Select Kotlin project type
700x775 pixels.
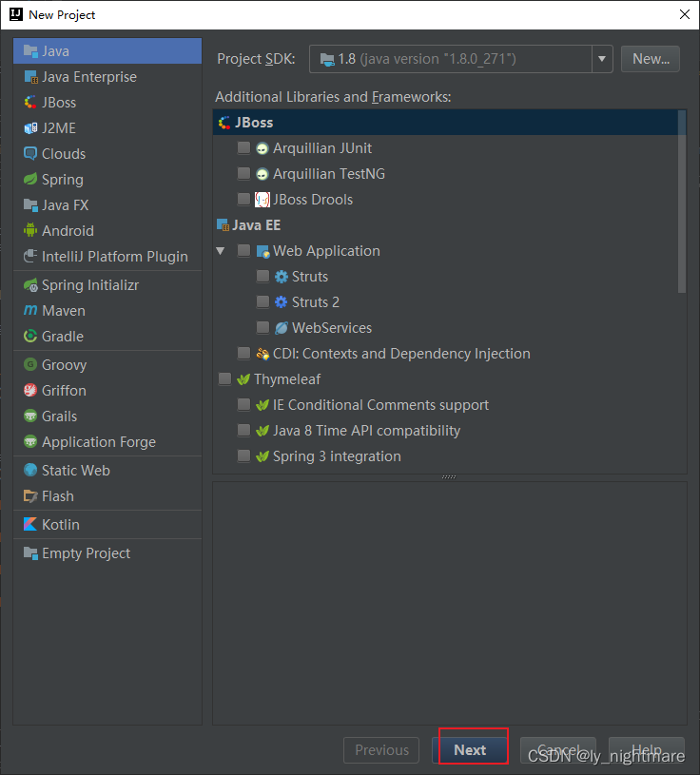[107, 524]
